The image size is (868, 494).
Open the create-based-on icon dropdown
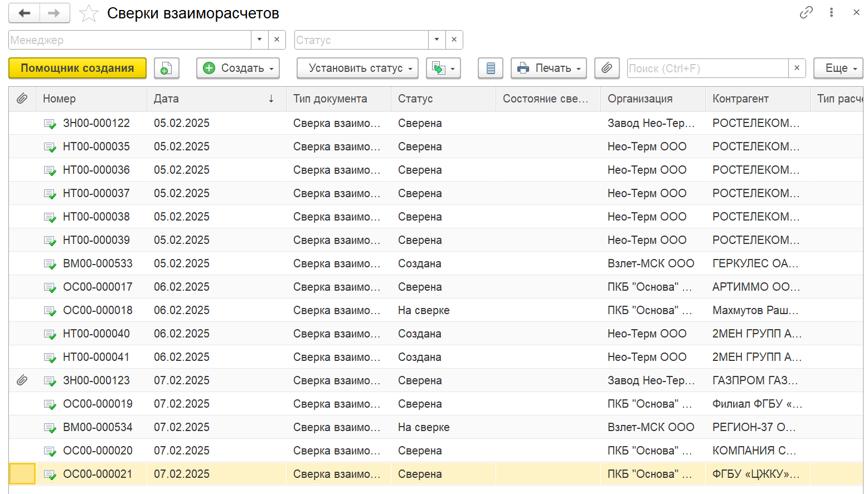[443, 68]
